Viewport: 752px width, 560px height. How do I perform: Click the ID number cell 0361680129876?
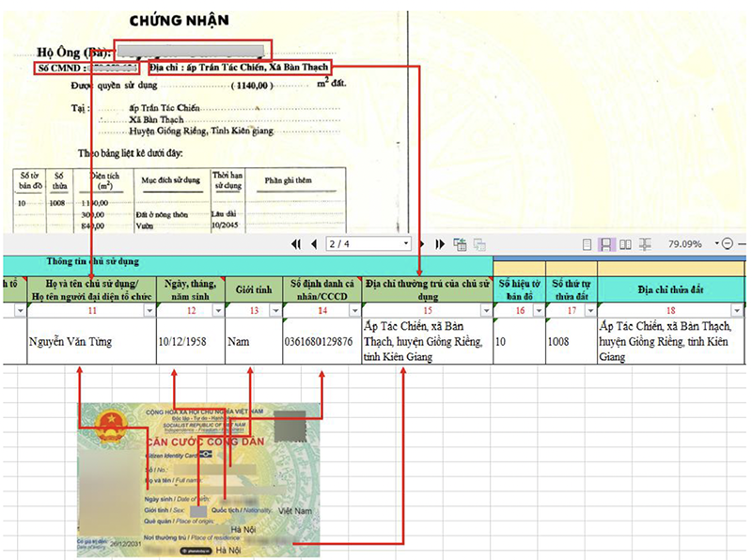coord(321,341)
